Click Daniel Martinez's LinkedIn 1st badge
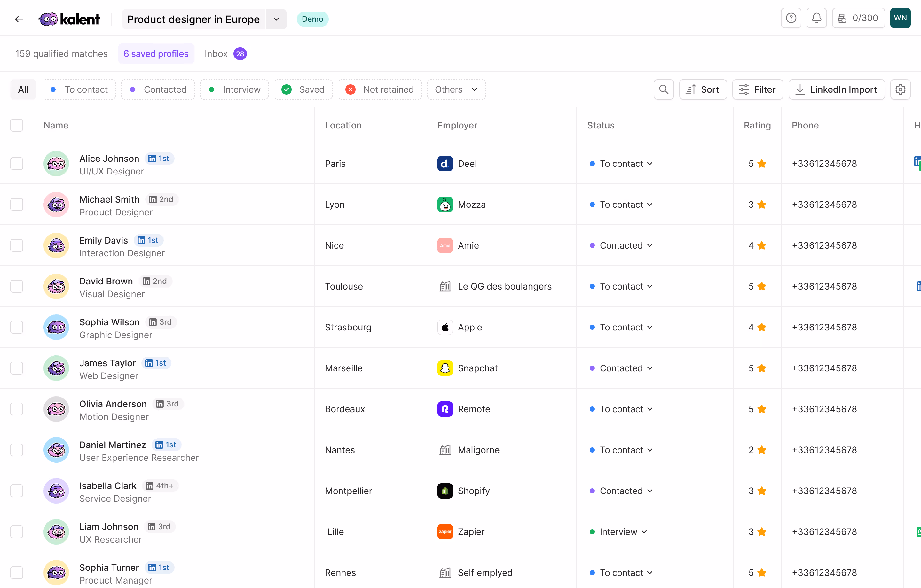Screen dimensions: 921x588 (x=166, y=445)
